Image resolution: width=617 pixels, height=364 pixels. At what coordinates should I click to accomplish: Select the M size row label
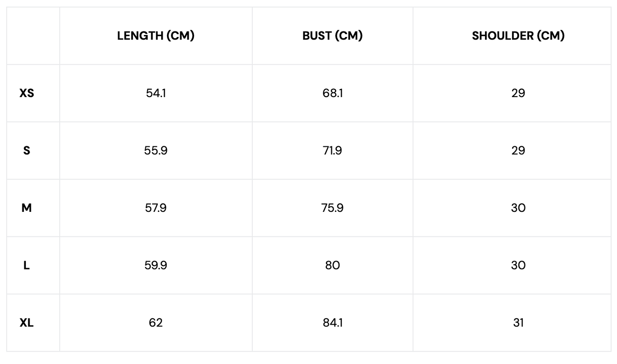coord(27,208)
